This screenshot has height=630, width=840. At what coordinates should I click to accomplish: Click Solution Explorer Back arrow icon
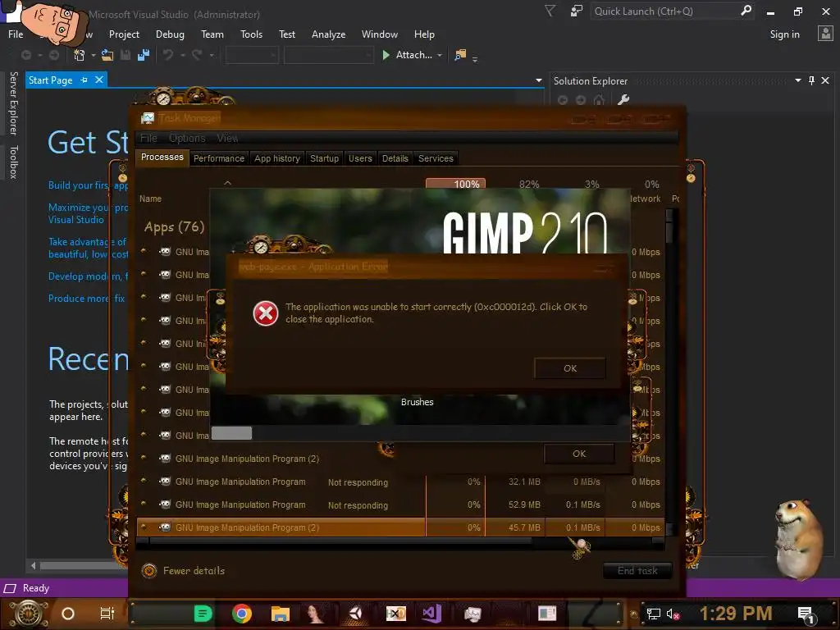[x=563, y=100]
